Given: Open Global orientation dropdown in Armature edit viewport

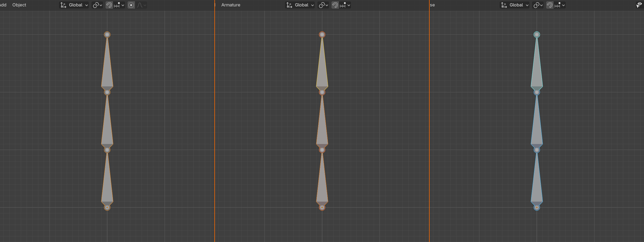Looking at the screenshot, I should point(300,5).
